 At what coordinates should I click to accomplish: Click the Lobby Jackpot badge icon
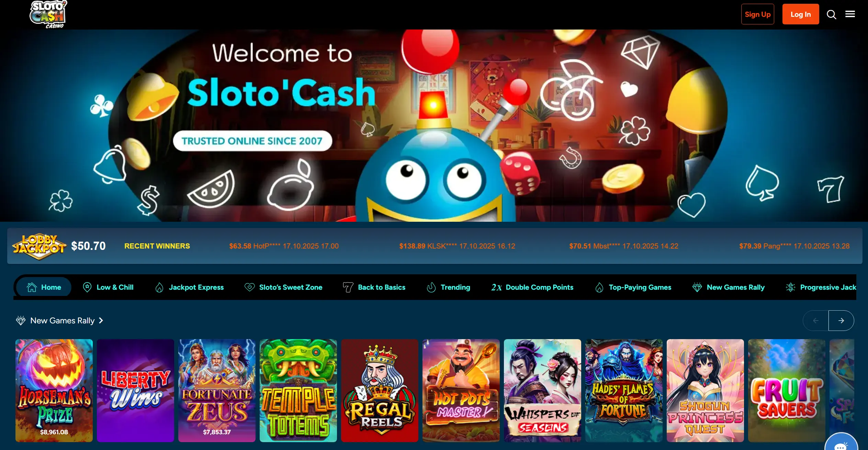[39, 246]
